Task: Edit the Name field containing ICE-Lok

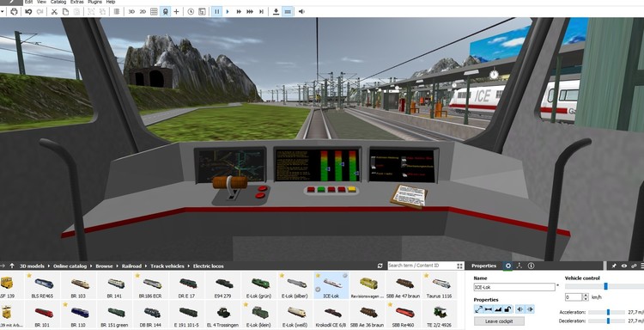Action: pyautogui.click(x=514, y=287)
